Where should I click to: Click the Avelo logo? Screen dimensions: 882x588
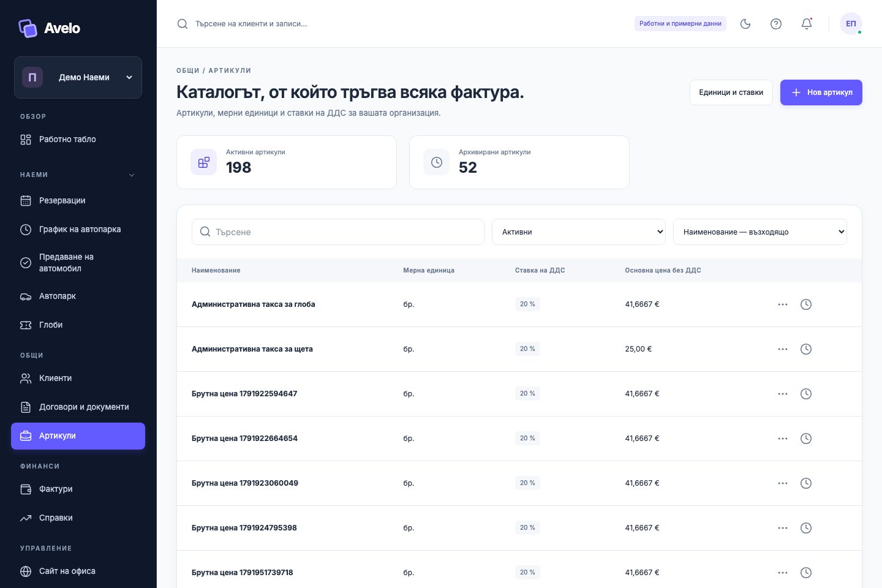click(50, 28)
